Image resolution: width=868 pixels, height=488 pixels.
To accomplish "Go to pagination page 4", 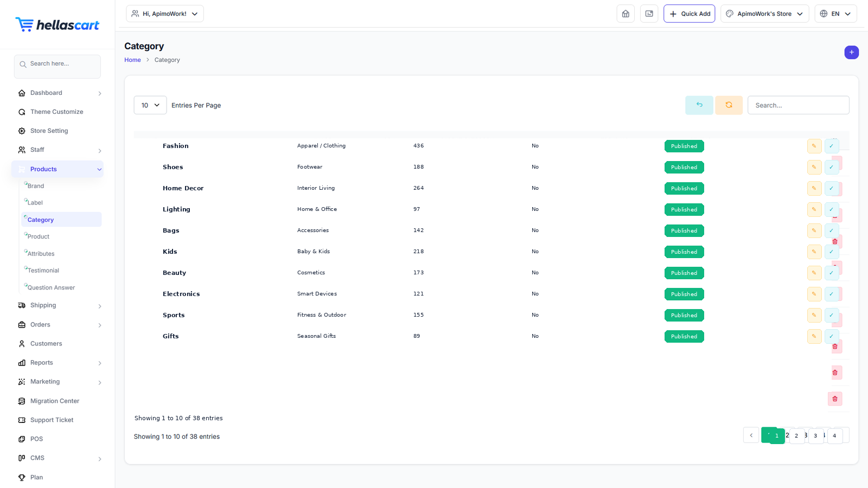I will tap(835, 436).
